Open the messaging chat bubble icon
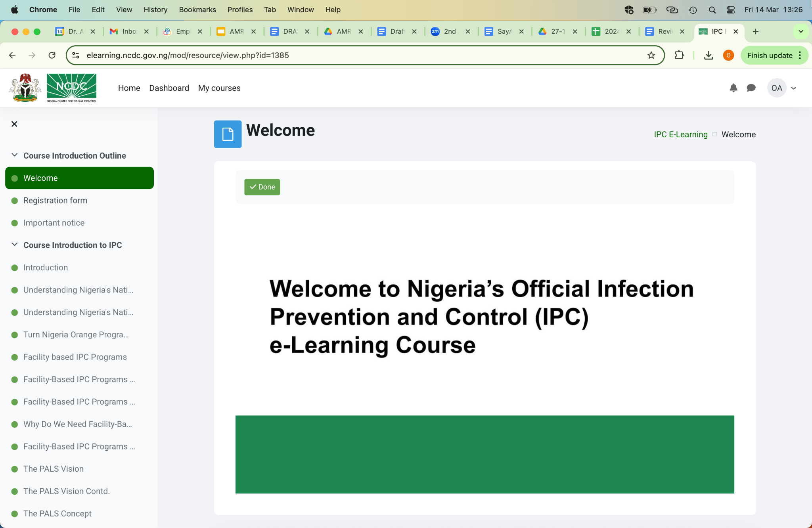Image resolution: width=812 pixels, height=528 pixels. click(751, 88)
